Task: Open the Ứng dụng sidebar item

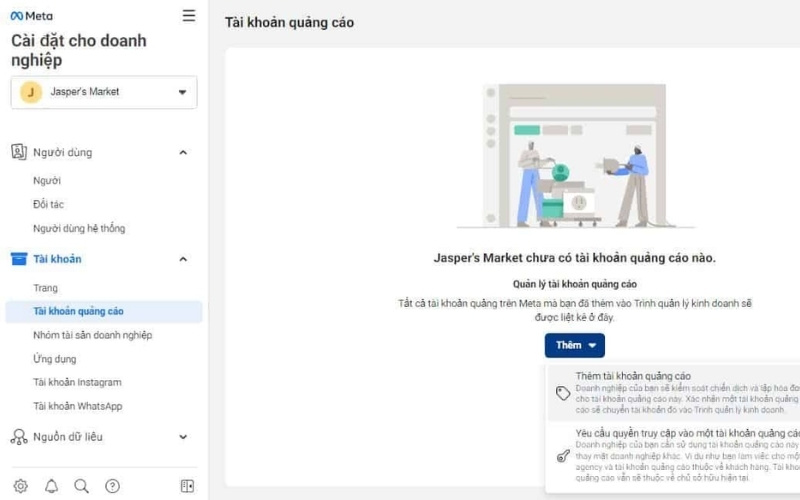Action: [x=55, y=359]
